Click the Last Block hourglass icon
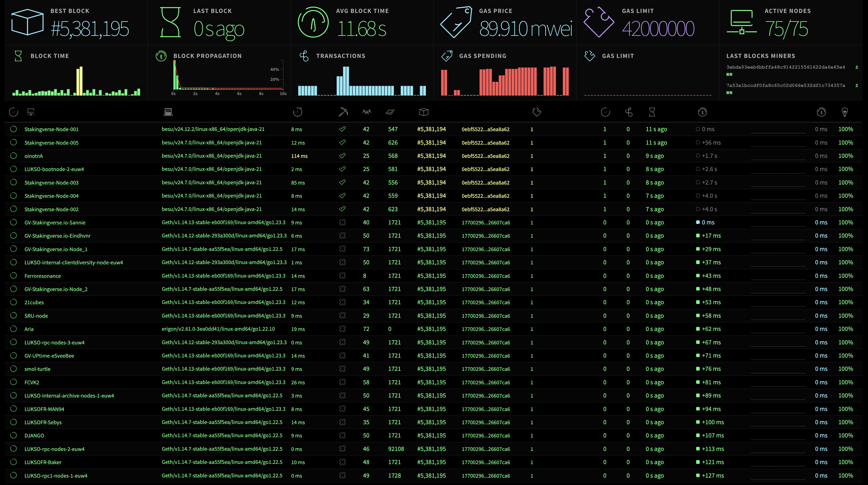 coord(171,22)
